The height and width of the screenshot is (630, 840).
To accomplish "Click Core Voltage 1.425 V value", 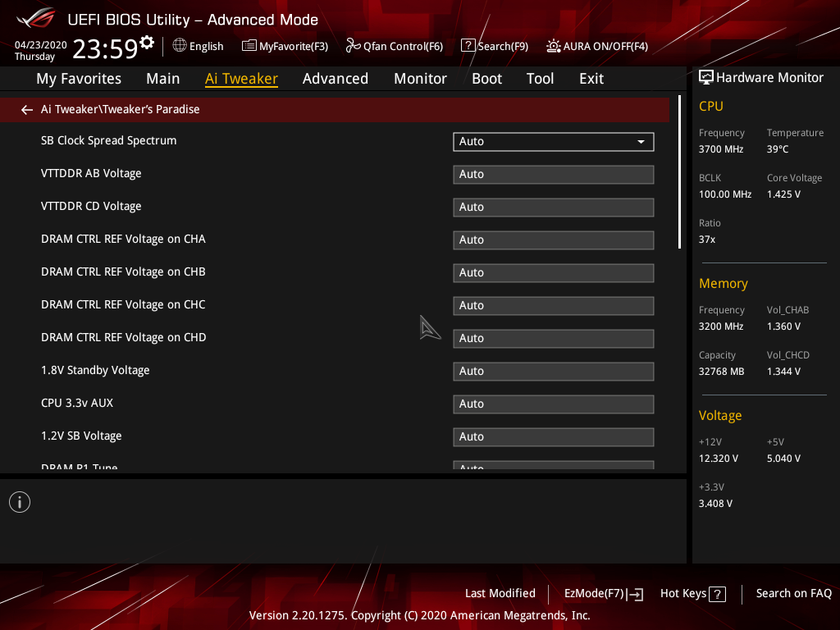I will click(x=783, y=194).
